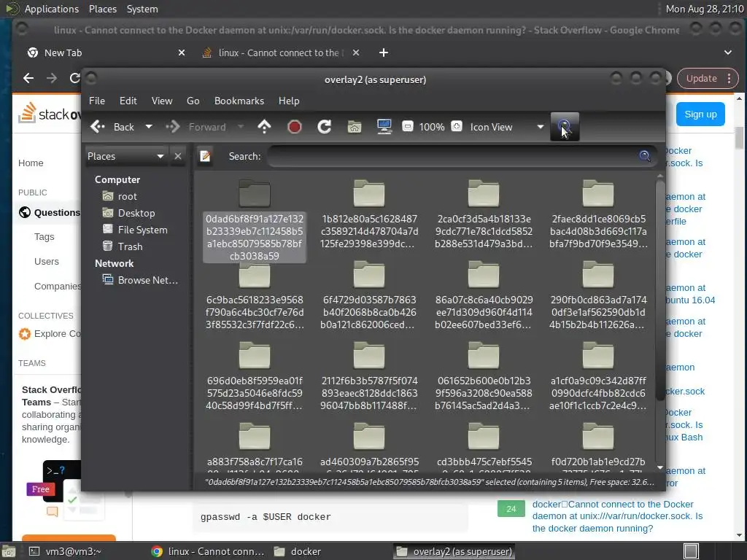
Task: Open the Places sidebar selector dropdown
Action: click(126, 156)
